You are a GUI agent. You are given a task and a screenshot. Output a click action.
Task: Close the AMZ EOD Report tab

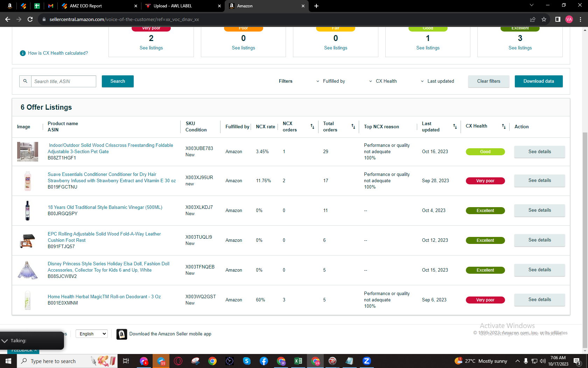136,6
